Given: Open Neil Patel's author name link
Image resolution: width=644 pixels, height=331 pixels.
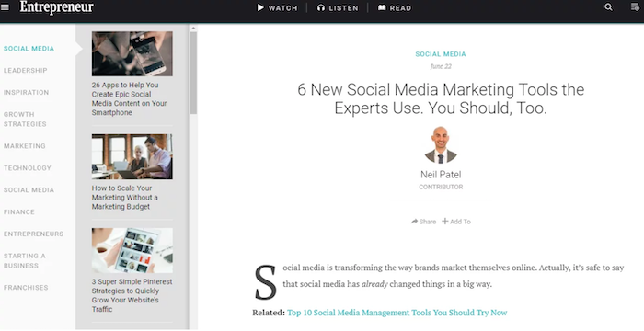Looking at the screenshot, I should 441,175.
